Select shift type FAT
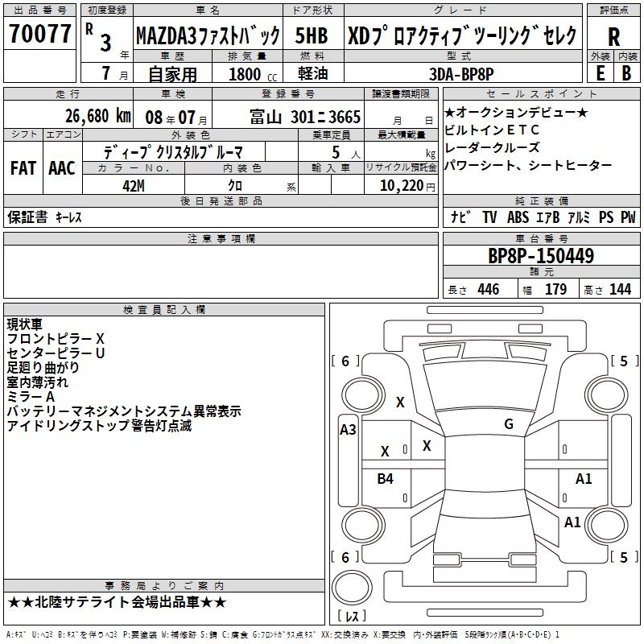Screen dimensions: 644x644 (x=23, y=168)
